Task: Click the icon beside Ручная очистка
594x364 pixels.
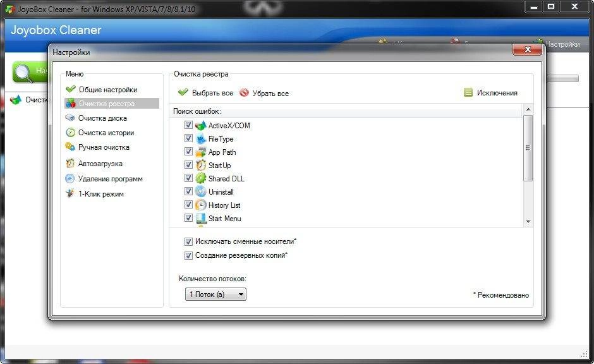Action: 70,147
